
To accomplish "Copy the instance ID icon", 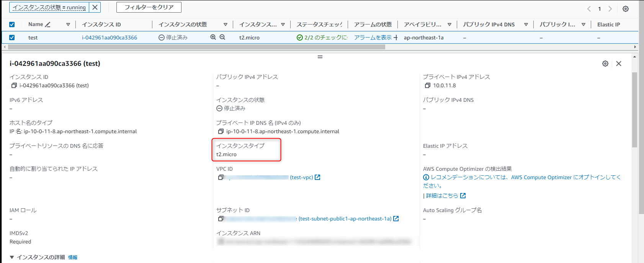I will pyautogui.click(x=14, y=85).
